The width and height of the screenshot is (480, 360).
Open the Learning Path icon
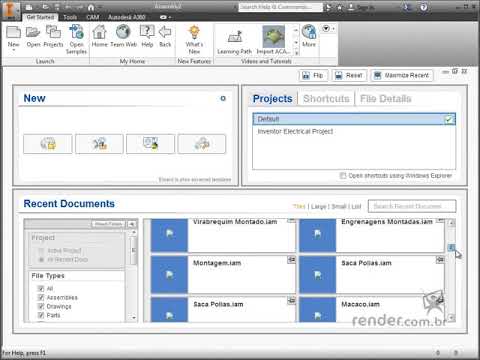coord(235,37)
